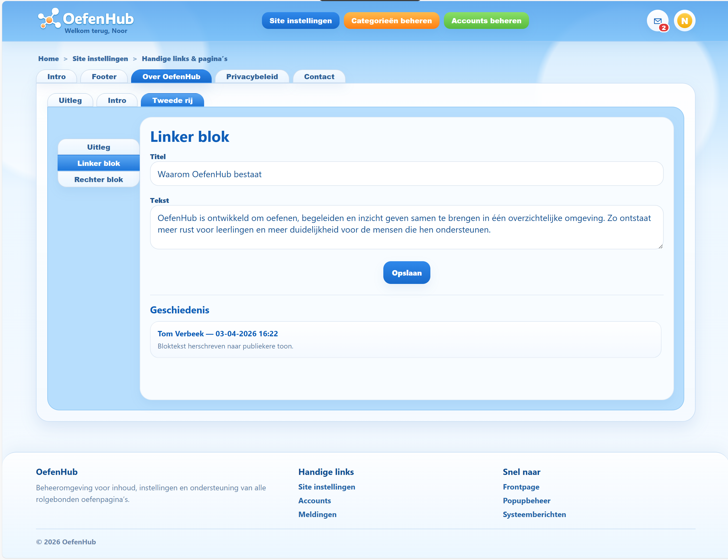Viewport: 728px width, 560px height.
Task: Open the mail notifications icon with badge 2
Action: [658, 21]
